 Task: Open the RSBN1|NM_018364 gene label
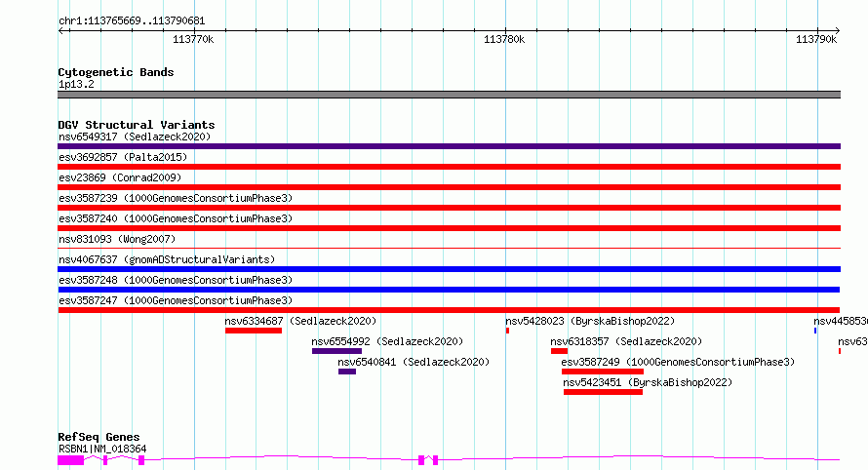click(102, 449)
